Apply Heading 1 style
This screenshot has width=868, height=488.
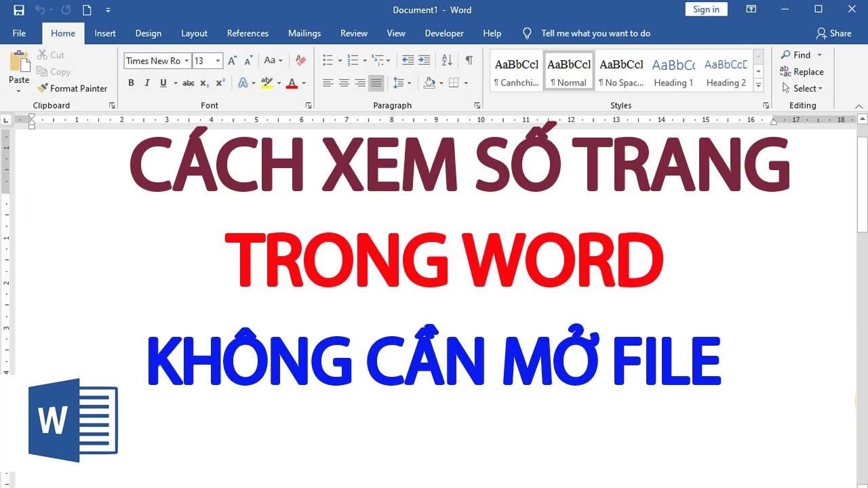[x=673, y=71]
